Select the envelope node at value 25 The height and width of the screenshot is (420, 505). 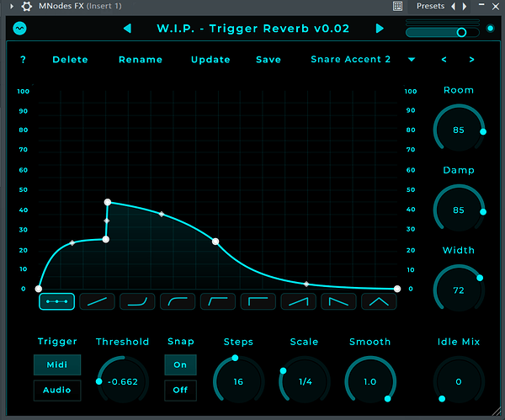click(x=106, y=239)
